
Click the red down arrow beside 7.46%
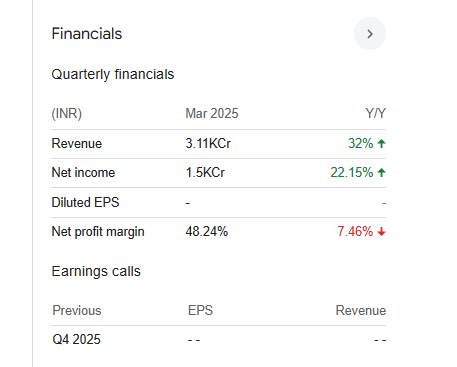click(381, 231)
